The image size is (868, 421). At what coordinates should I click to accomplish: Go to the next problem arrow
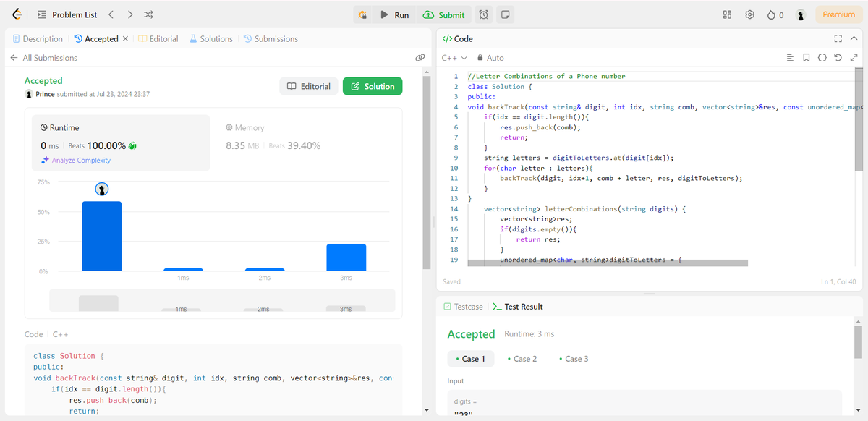(129, 14)
